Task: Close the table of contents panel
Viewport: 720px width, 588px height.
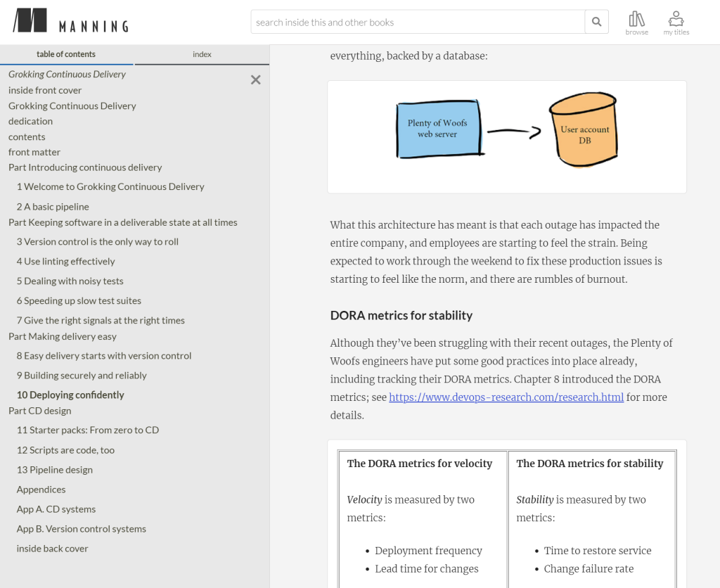Action: pyautogui.click(x=256, y=80)
